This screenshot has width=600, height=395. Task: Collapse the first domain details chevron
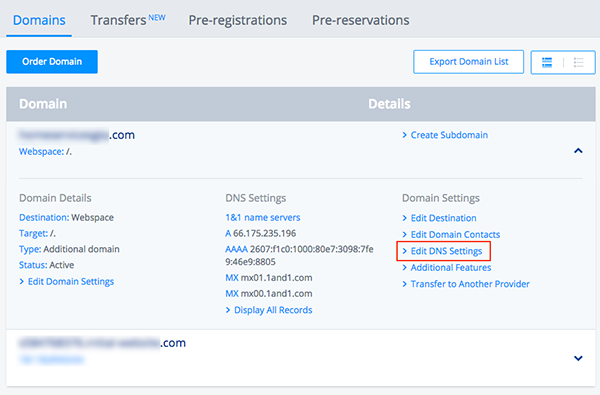pos(578,151)
